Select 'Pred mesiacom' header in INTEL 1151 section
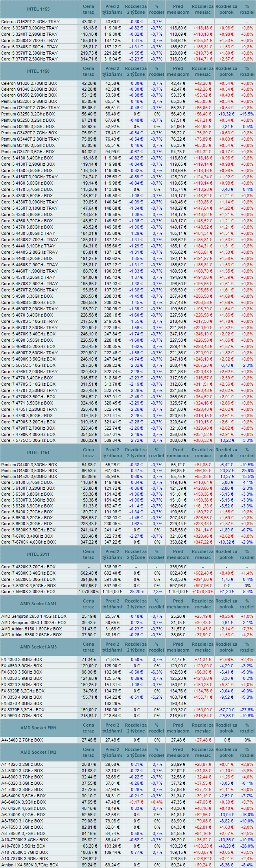256x868 pixels. pos(178,452)
